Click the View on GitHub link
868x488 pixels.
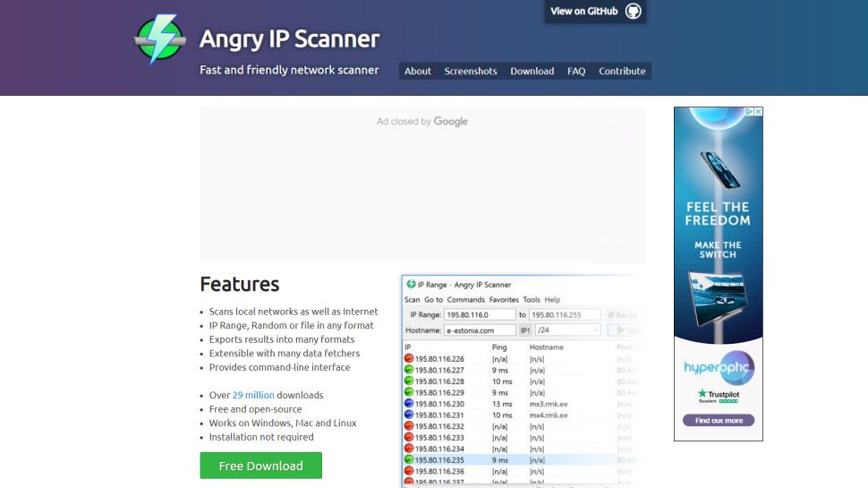[595, 11]
